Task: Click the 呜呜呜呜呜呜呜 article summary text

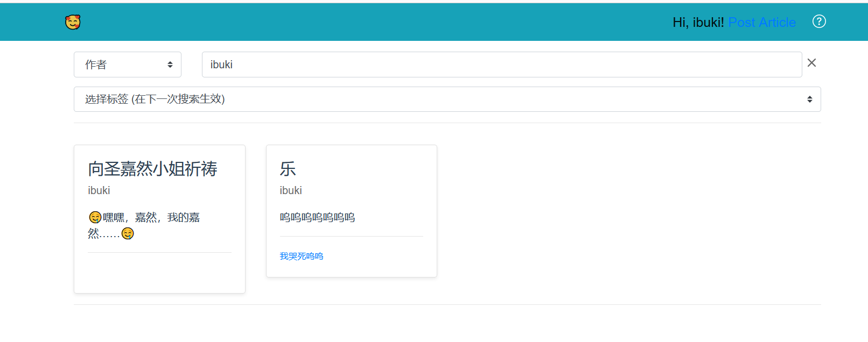Action: [x=317, y=217]
